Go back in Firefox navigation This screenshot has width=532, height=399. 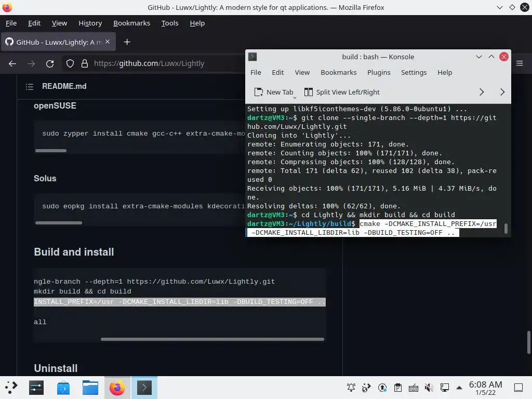[12, 63]
